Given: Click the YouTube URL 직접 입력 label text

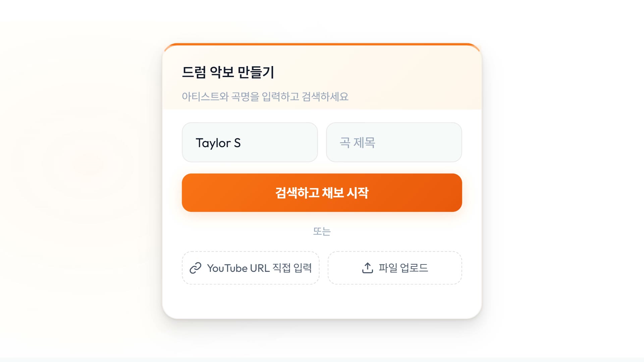Looking at the screenshot, I should click(x=260, y=268).
